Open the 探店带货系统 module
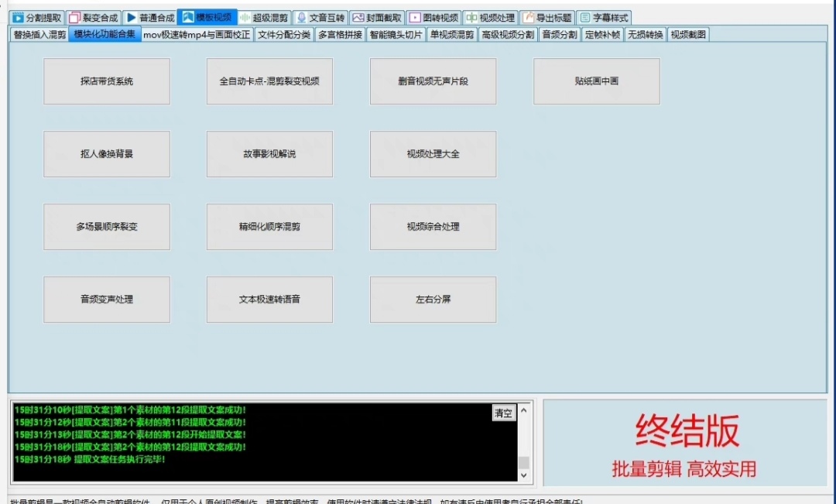The image size is (836, 504). pos(106,81)
